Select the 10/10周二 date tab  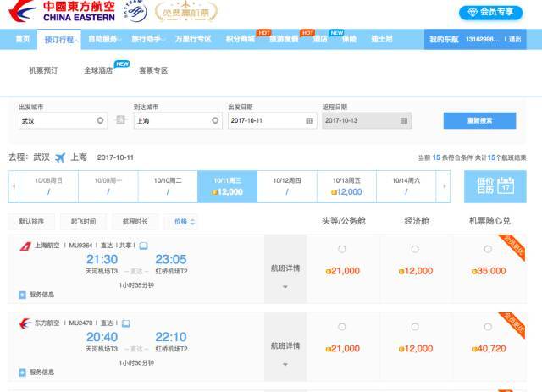click(x=168, y=186)
